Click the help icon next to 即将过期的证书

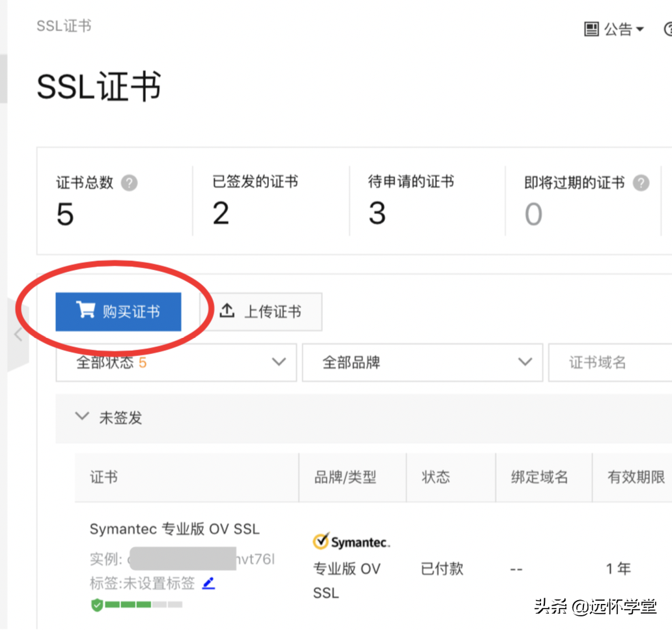coord(641,183)
